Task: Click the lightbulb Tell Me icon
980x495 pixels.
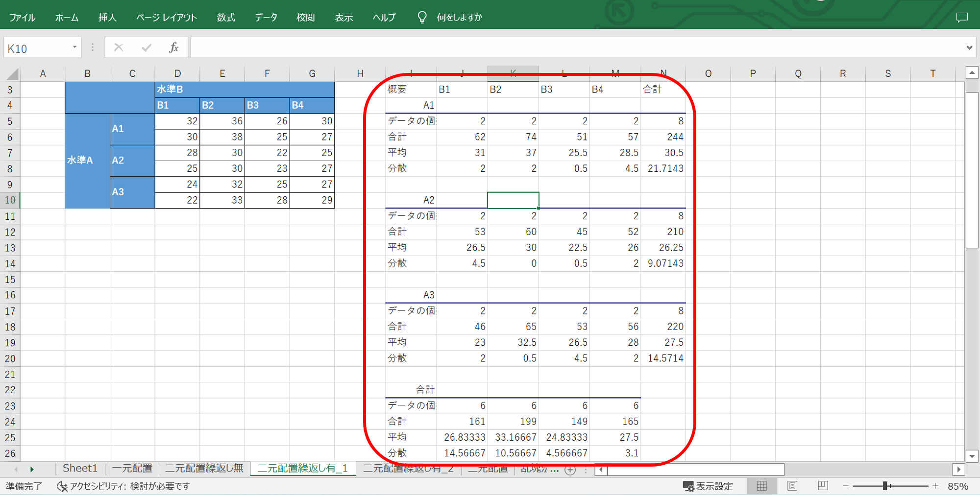Action: tap(421, 18)
